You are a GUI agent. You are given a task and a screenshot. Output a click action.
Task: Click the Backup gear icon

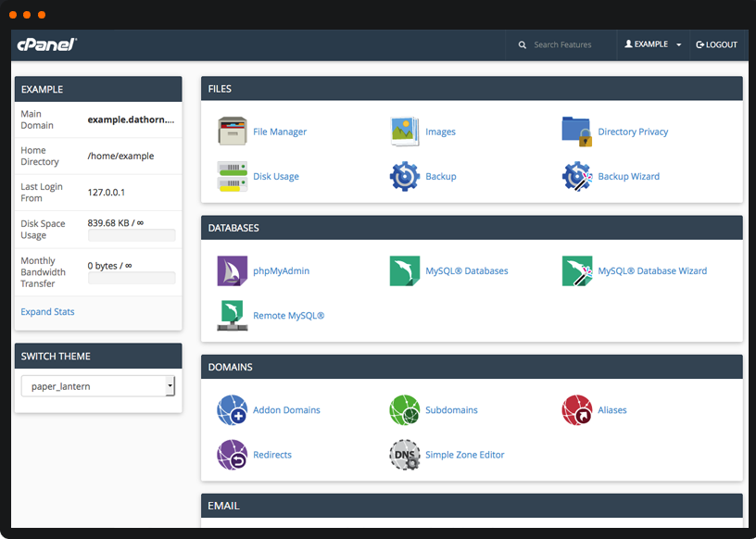pos(405,176)
